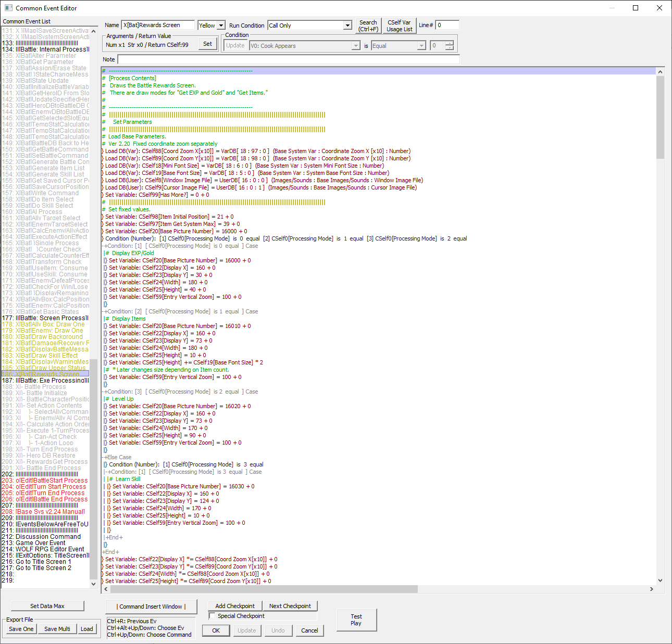Click the Note input field
The width and height of the screenshot is (672, 644).
pyautogui.click(x=289, y=59)
